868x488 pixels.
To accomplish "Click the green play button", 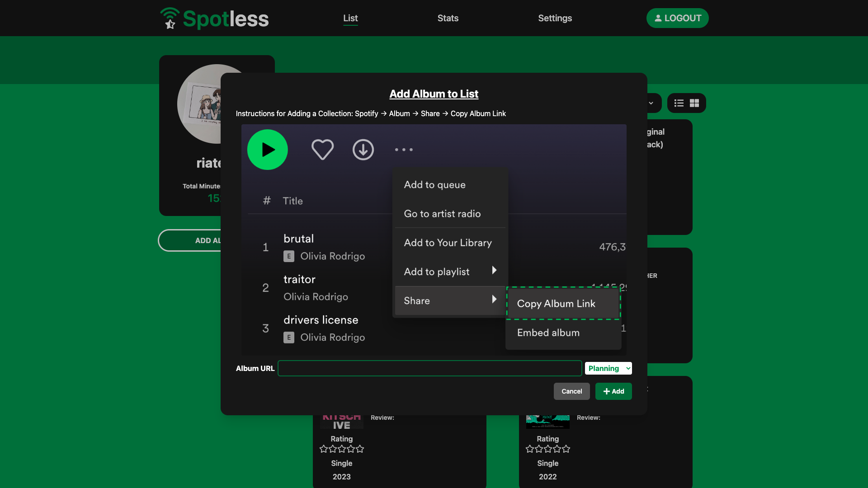I will (267, 150).
